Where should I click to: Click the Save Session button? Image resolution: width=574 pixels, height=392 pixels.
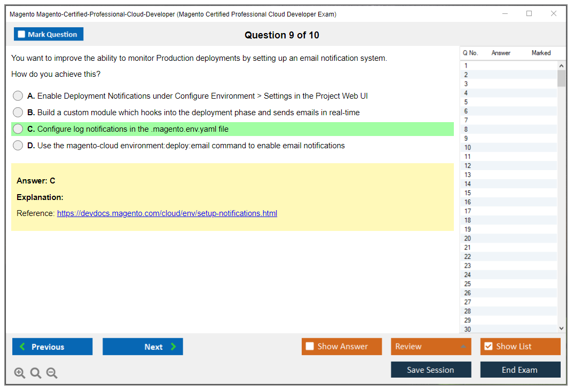[x=431, y=370]
